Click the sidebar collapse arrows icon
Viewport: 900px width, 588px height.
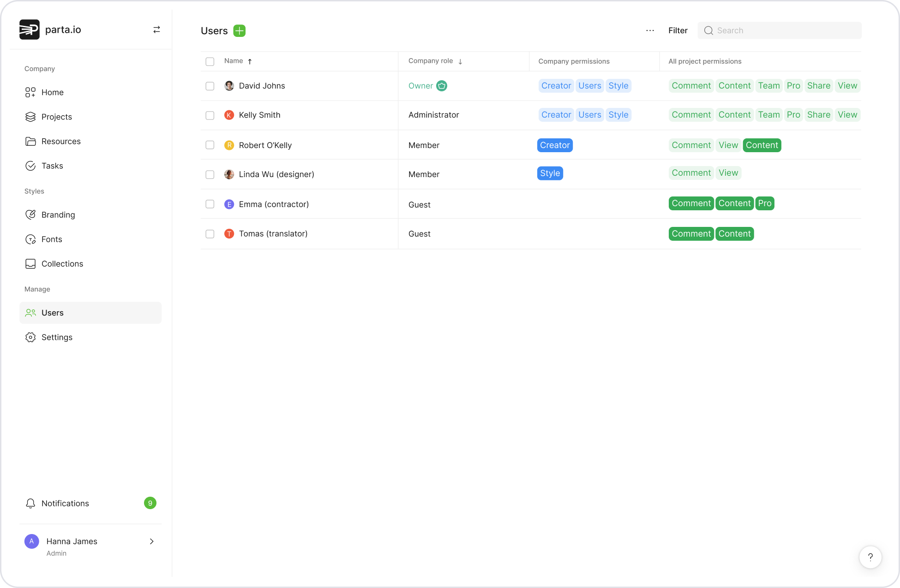tap(156, 30)
